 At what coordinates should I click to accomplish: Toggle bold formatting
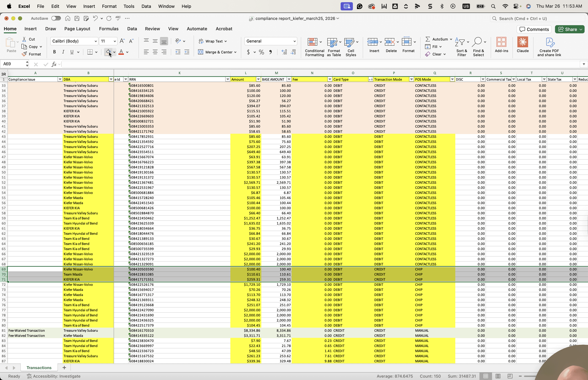pos(54,52)
